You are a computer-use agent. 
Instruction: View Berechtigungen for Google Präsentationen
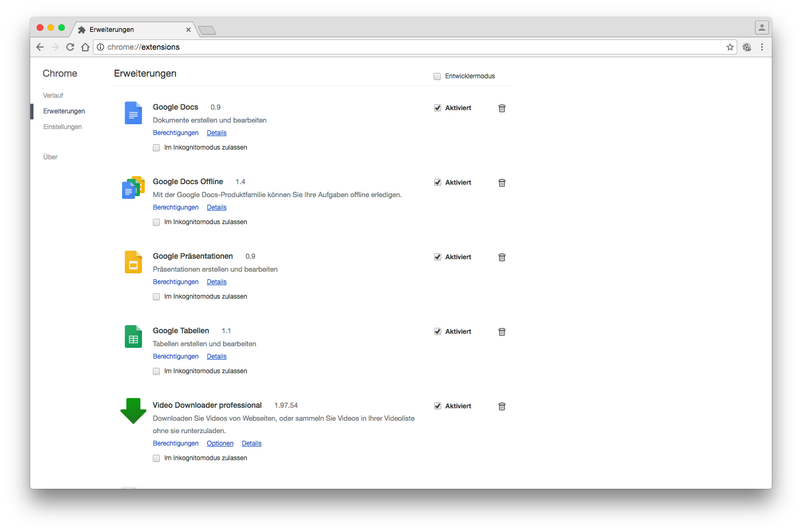tap(176, 282)
